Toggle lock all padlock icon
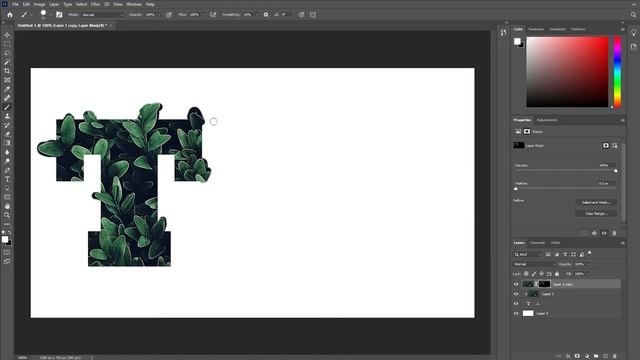This screenshot has height=360, width=640. click(557, 274)
